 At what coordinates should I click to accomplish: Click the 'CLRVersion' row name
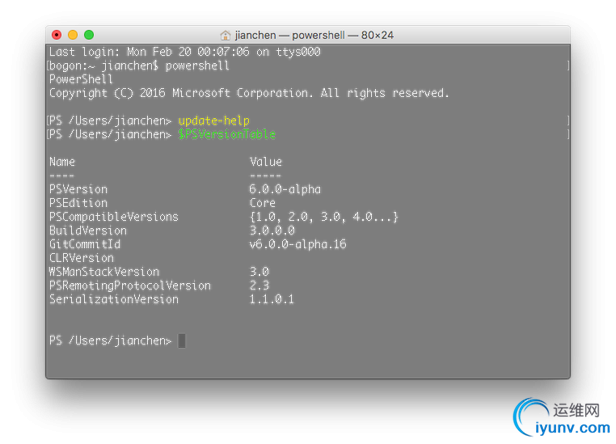[x=81, y=258]
